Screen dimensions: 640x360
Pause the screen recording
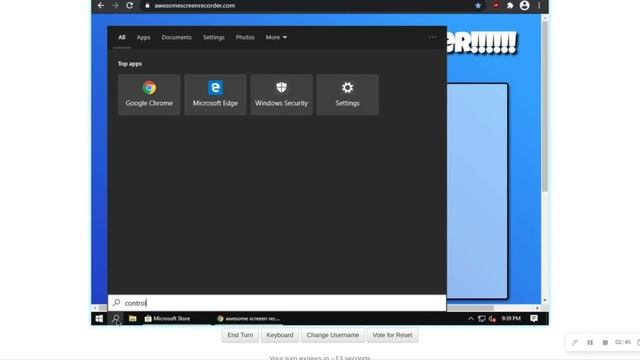[590, 342]
